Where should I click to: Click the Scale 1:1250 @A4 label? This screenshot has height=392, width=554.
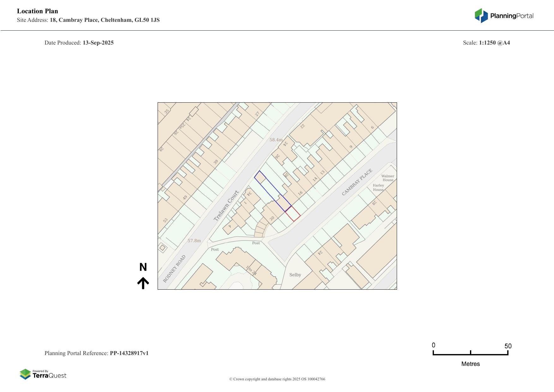click(x=486, y=43)
